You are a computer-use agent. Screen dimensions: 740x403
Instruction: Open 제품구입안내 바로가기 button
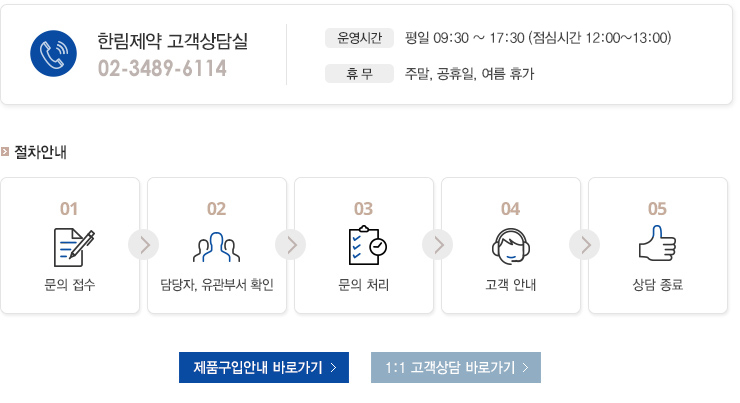(264, 367)
